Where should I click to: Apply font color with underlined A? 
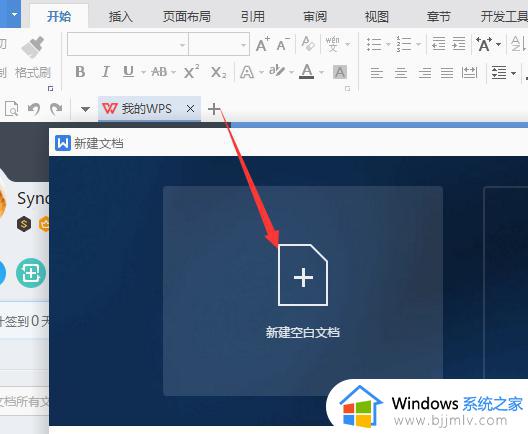click(x=306, y=71)
